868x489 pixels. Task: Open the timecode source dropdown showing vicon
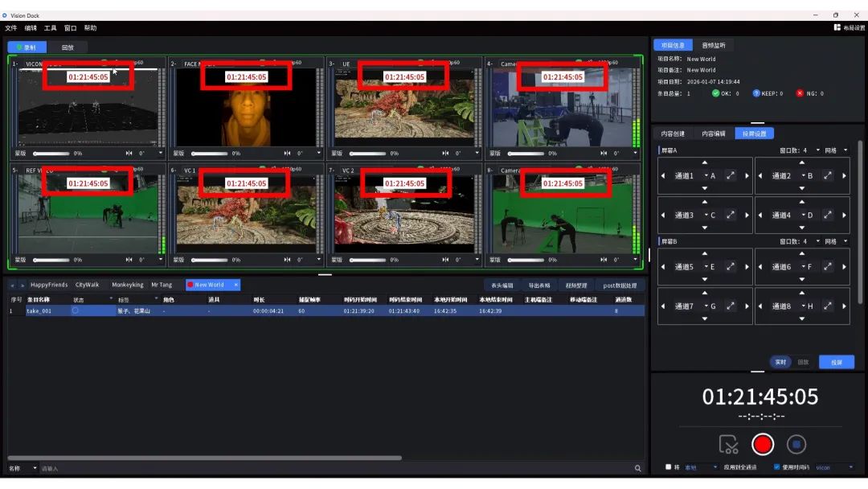[834, 467]
